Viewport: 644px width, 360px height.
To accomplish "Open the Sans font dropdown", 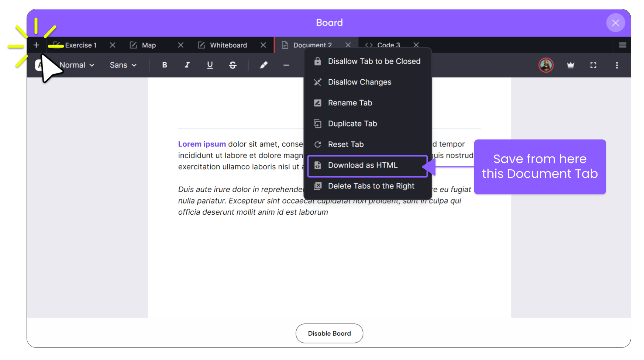I will 123,65.
